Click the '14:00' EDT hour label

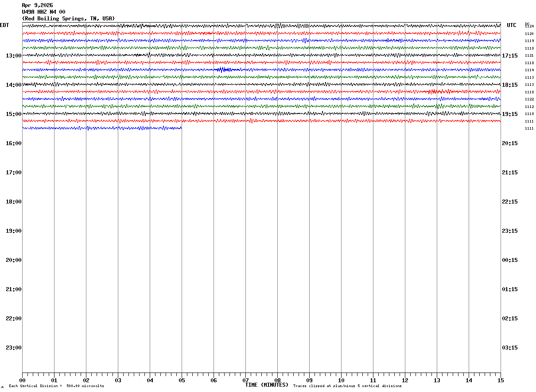14,85
